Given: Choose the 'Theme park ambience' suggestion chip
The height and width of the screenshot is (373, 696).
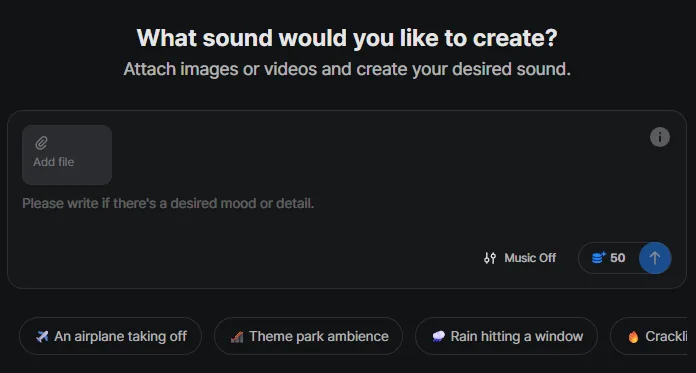Looking at the screenshot, I should (308, 336).
